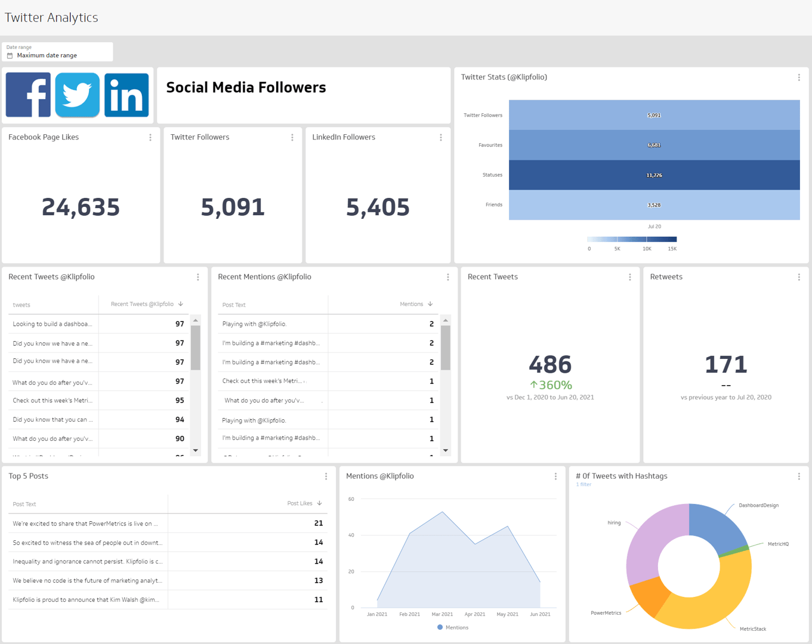812x644 pixels.
Task: Click the down arrow on Recent Mentions scrollbar
Action: [x=445, y=451]
